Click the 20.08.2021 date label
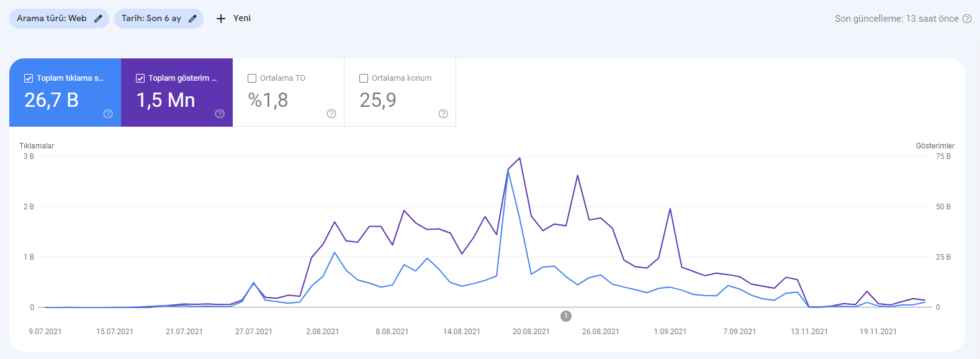 [531, 332]
